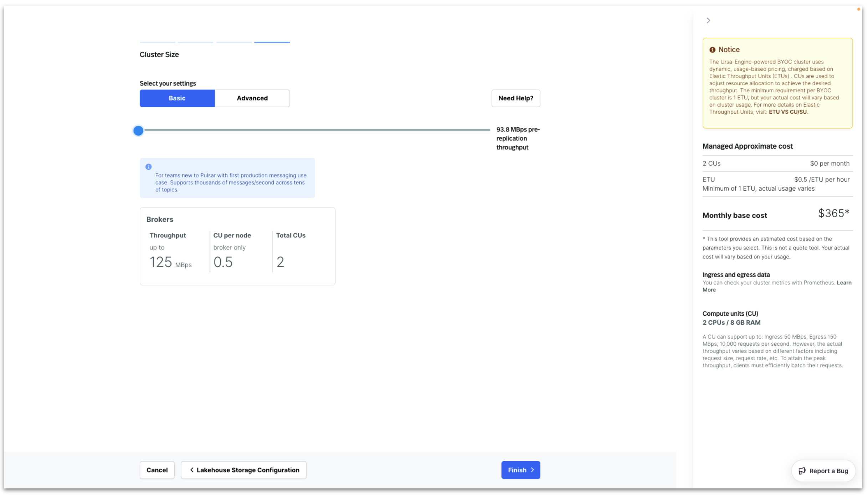The height and width of the screenshot is (495, 868).
Task: Click the back chevron on Lakehouse Storage button
Action: click(x=192, y=470)
